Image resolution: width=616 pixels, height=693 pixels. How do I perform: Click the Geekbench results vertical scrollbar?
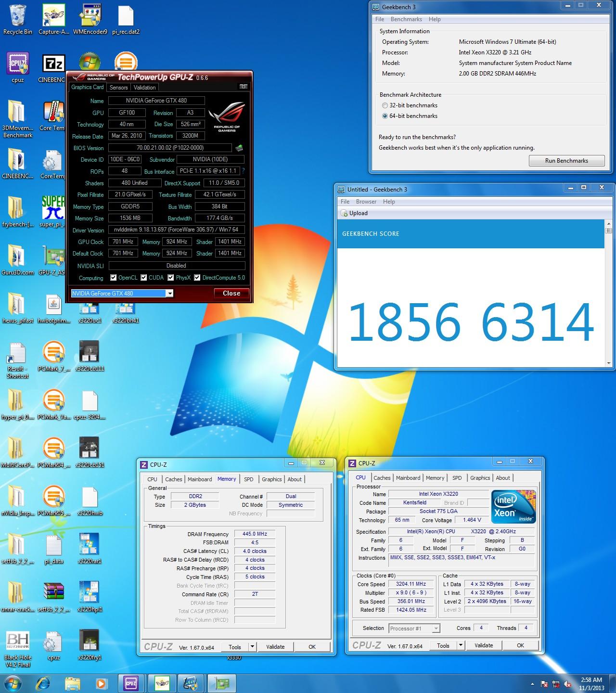click(x=608, y=294)
